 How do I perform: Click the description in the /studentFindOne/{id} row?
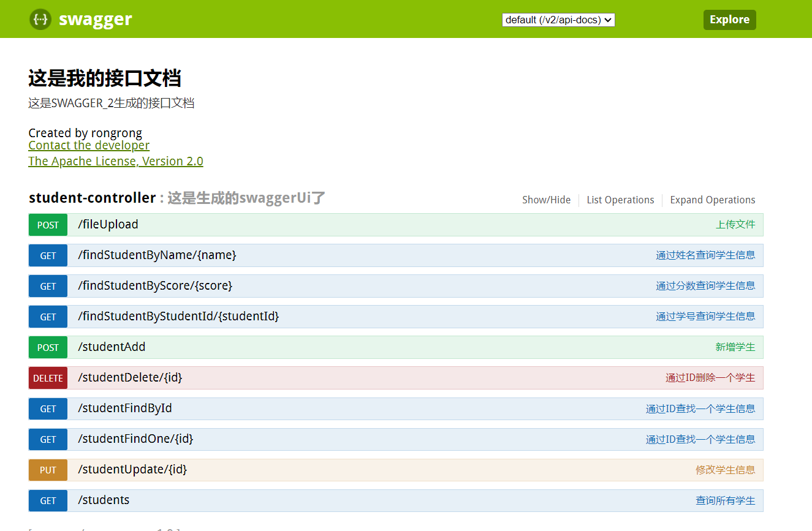[700, 439]
